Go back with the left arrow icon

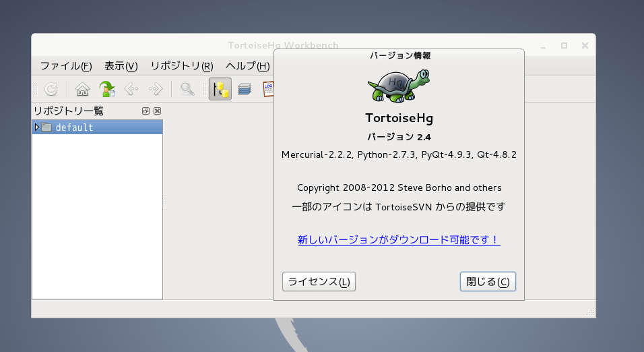point(131,89)
